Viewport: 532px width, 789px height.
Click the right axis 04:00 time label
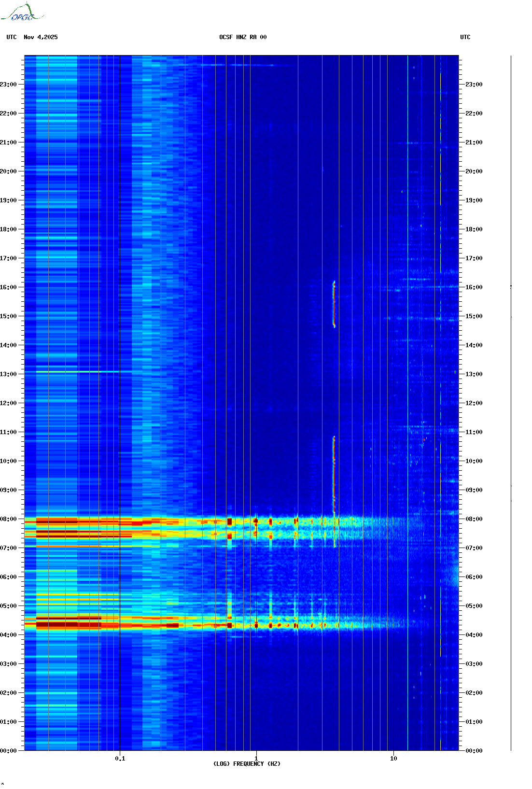point(474,635)
